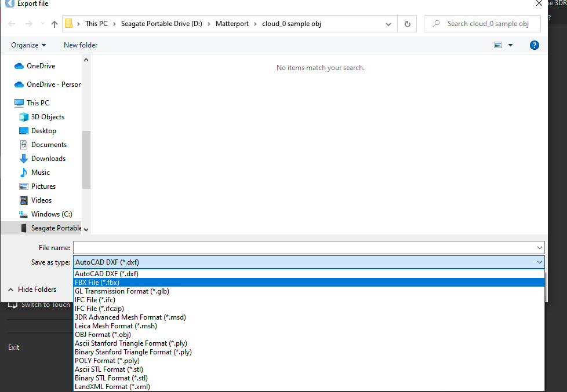Choose Ascii STL Format (*.stl)

[309, 369]
